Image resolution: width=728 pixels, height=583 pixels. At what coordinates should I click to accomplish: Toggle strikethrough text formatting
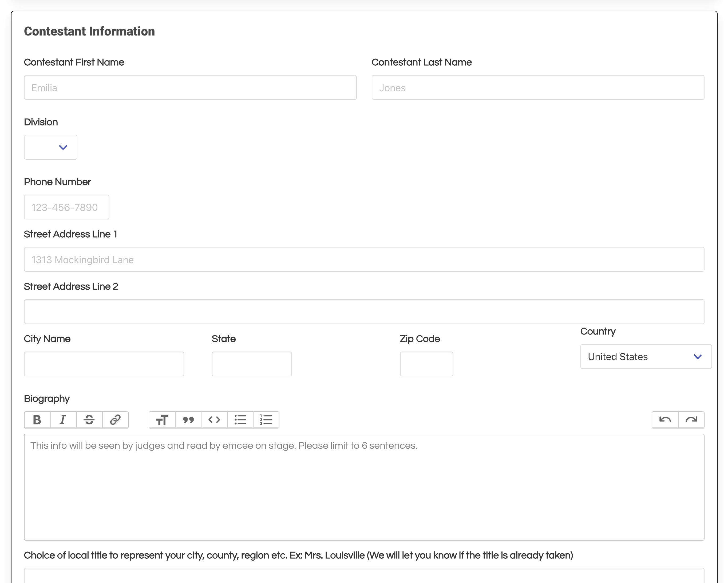(x=89, y=420)
